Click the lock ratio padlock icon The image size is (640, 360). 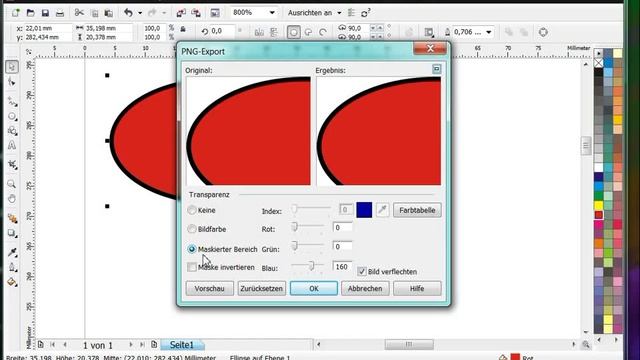pyautogui.click(x=183, y=30)
